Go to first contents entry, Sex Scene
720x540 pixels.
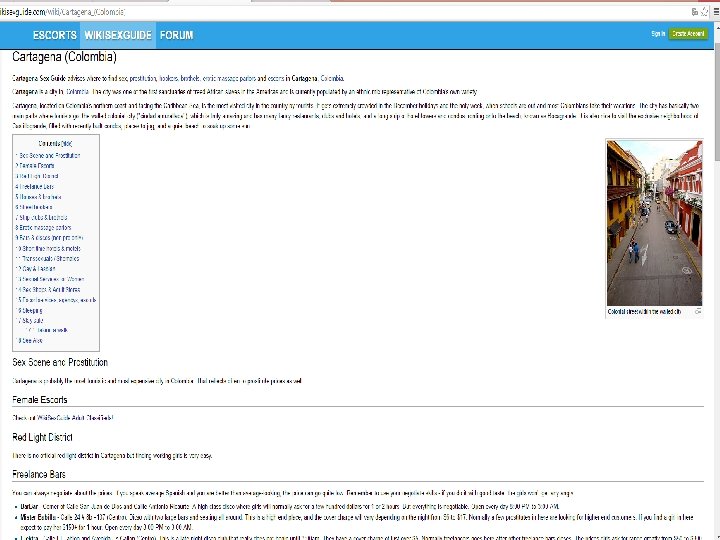point(48,156)
